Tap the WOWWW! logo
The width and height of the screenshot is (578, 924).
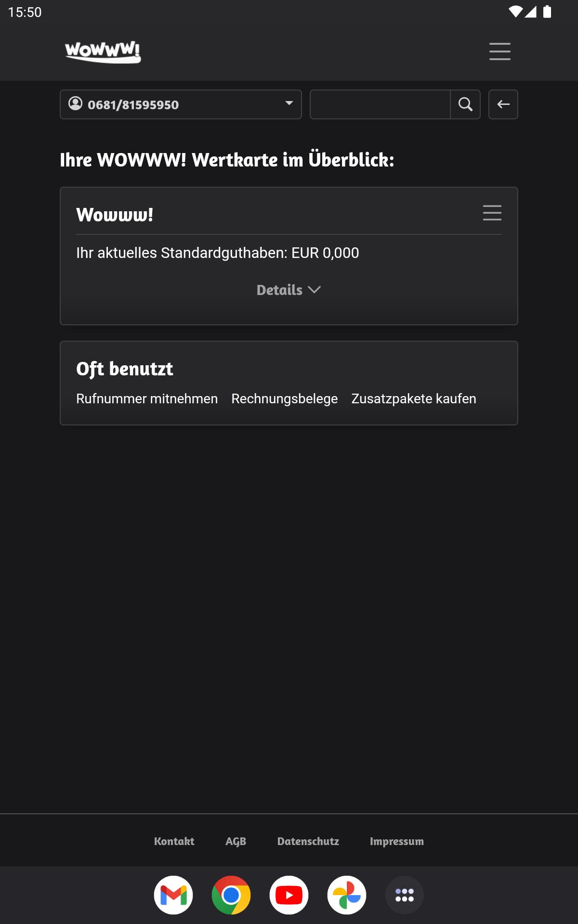pyautogui.click(x=103, y=52)
